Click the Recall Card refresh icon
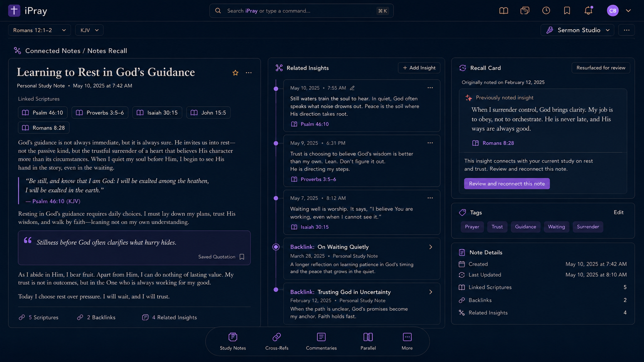 point(463,68)
